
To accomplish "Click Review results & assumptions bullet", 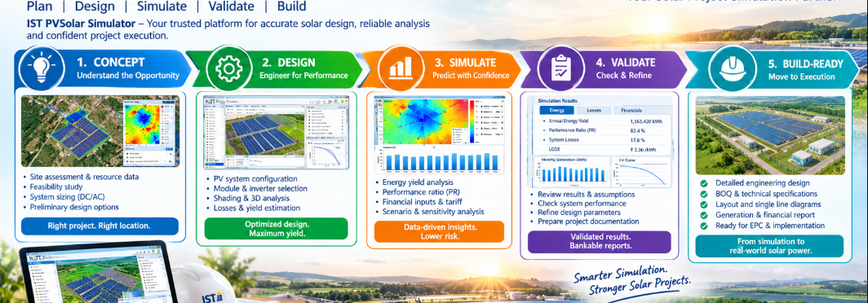I will tap(587, 195).
